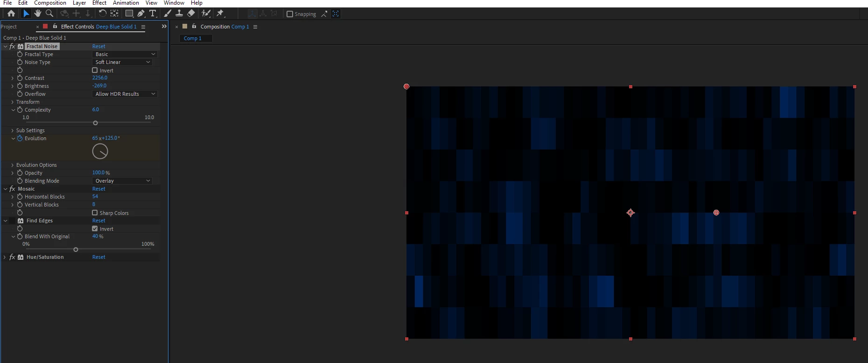Screen dimensions: 868x363
Task: Click the Find Edges preset icon
Action: click(21, 221)
